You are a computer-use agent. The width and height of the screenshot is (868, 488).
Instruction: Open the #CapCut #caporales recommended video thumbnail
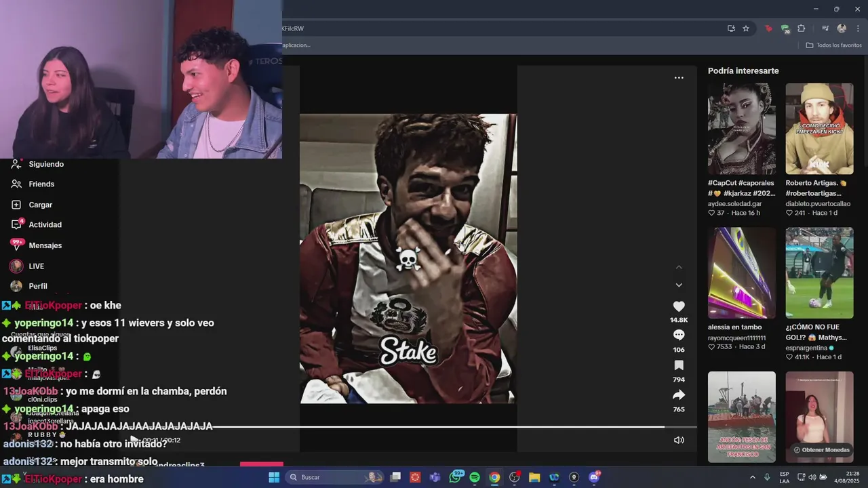coord(741,129)
